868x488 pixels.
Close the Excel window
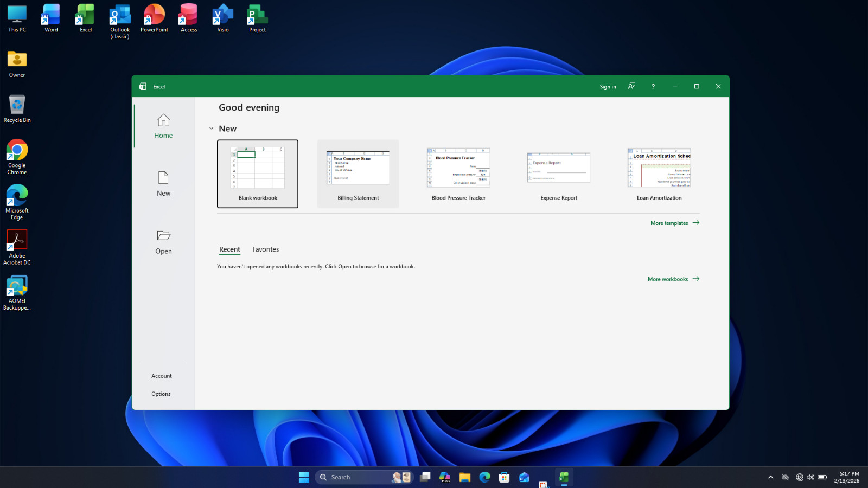pos(718,86)
